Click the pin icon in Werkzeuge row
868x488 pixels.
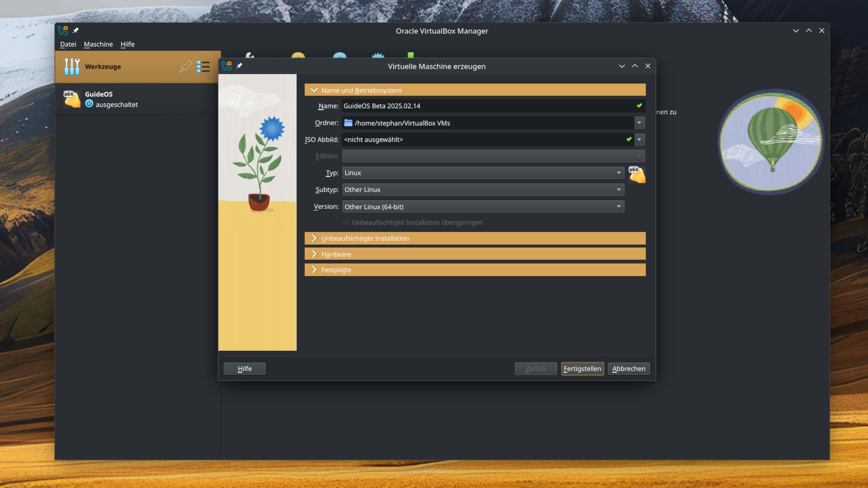(185, 67)
